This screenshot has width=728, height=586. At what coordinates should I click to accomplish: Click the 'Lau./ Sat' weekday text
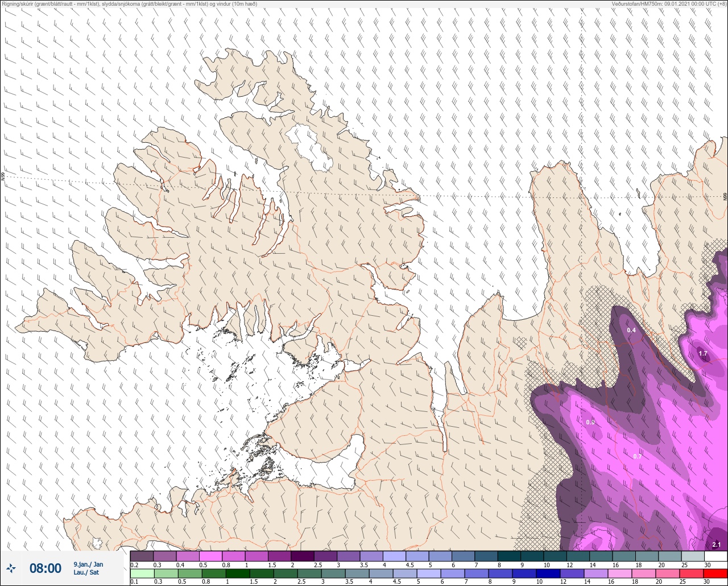pyautogui.click(x=86, y=572)
